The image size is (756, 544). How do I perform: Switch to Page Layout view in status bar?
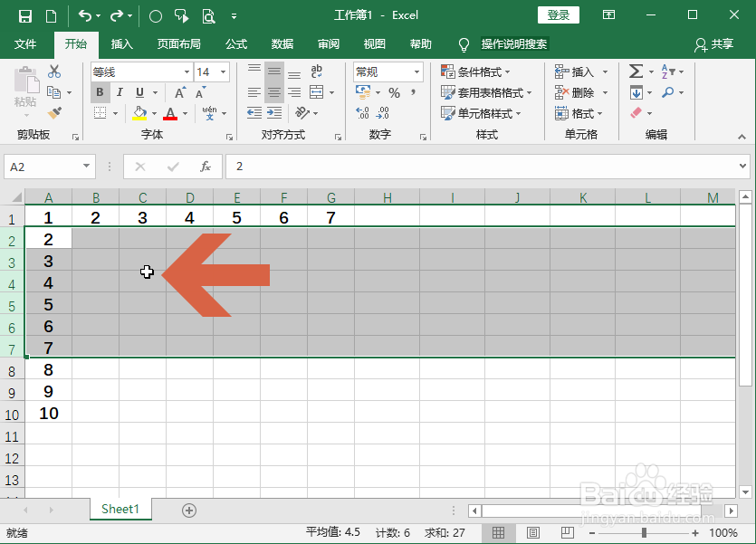click(533, 532)
